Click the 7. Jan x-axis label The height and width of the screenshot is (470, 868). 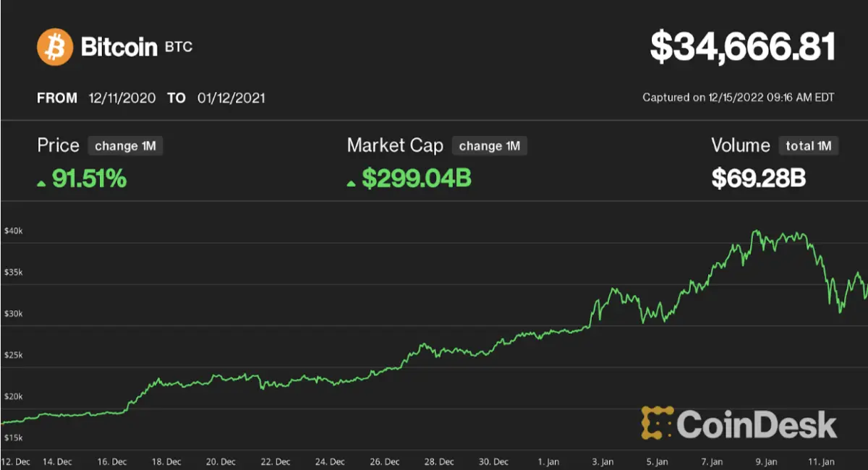click(x=712, y=461)
